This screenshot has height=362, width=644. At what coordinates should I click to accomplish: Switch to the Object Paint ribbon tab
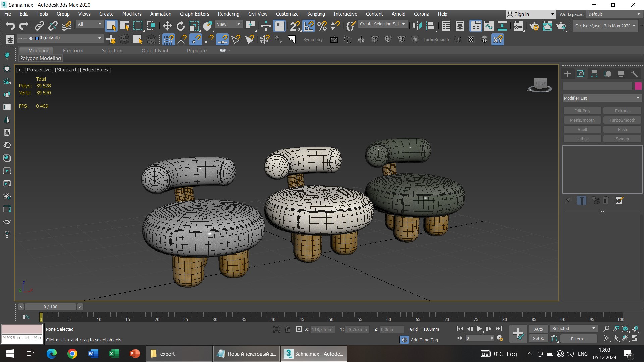pos(155,51)
